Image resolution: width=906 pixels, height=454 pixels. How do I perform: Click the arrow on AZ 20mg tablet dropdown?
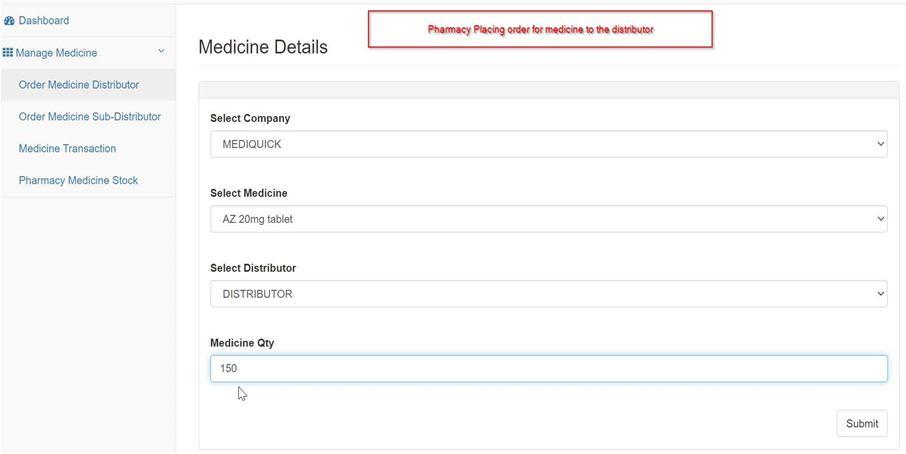click(880, 219)
